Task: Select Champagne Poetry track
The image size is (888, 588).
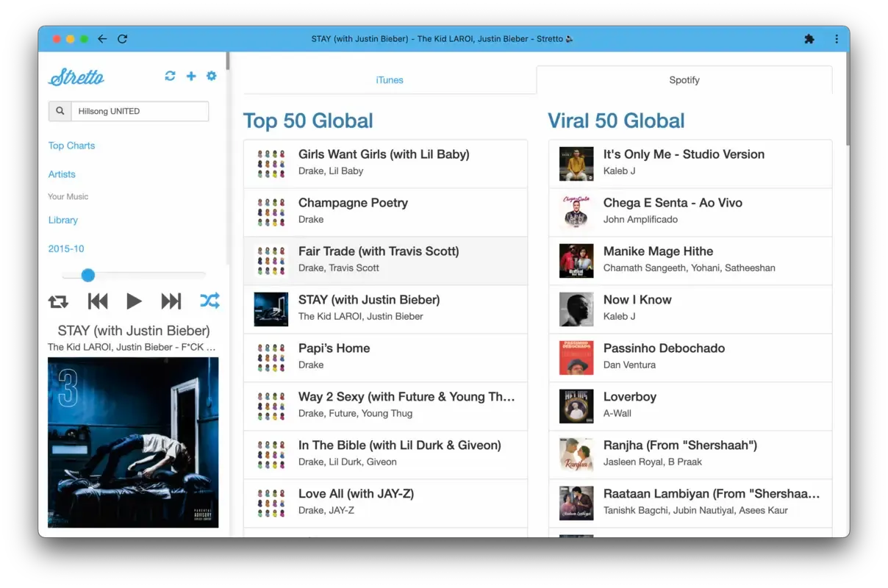Action: [385, 212]
